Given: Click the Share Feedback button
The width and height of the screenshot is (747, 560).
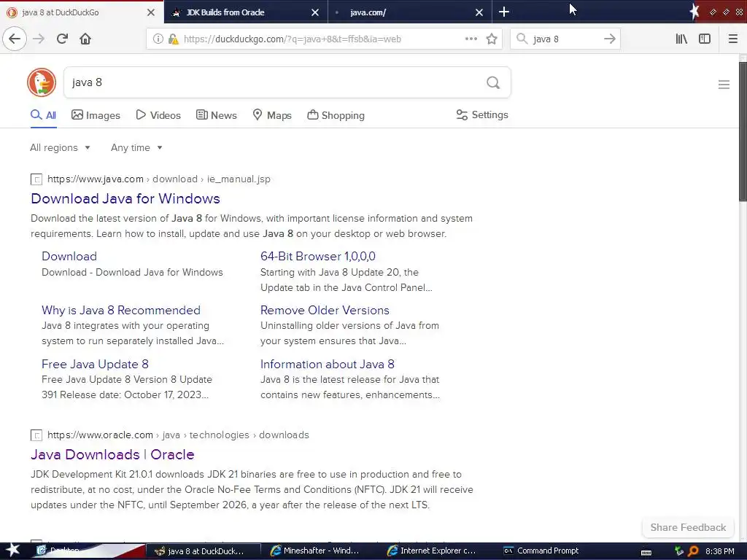Looking at the screenshot, I should [x=688, y=527].
